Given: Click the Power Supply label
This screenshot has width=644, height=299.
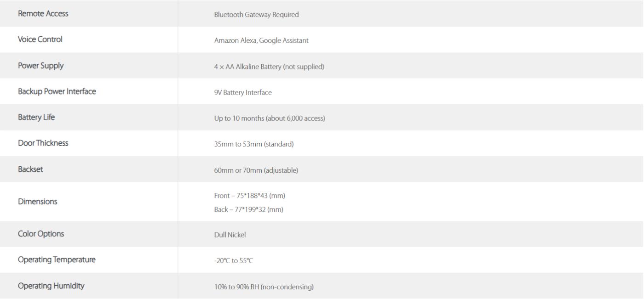Looking at the screenshot, I should tap(40, 66).
